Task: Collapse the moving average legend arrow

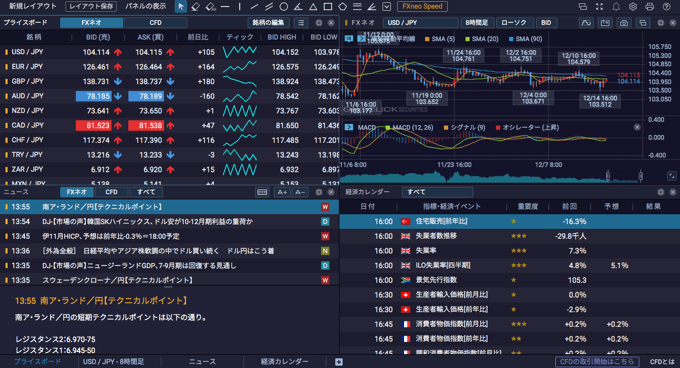Action: tap(361, 39)
